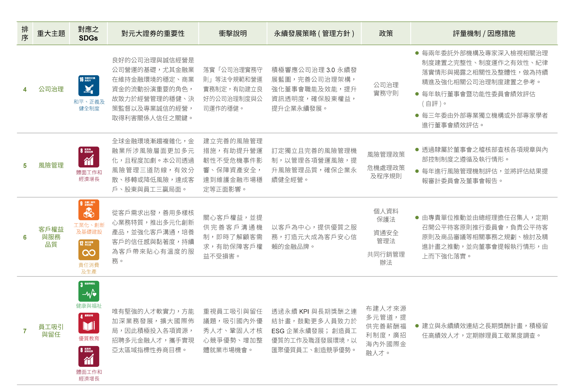Viewport: 574px width, 392px height.
Task: Click the SDG 12 responsible consumption icon
Action: [x=89, y=250]
